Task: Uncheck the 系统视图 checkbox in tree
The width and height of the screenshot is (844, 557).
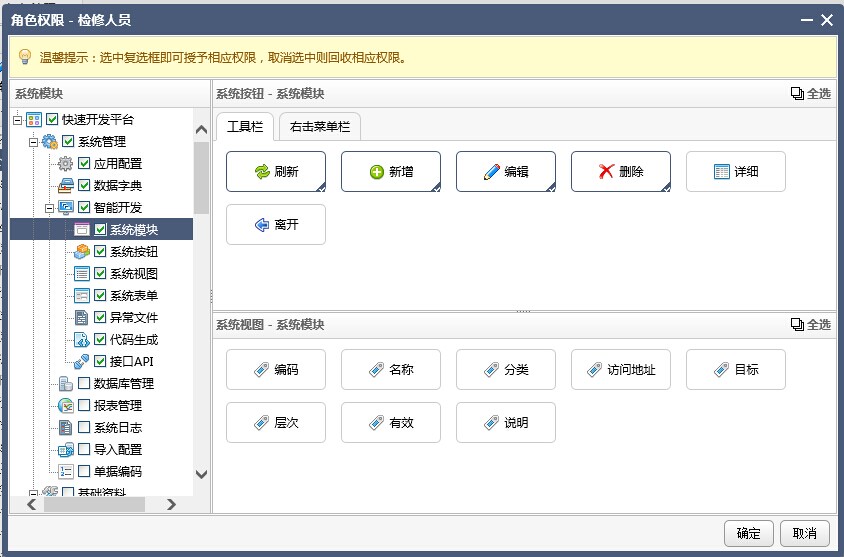Action: 100,273
